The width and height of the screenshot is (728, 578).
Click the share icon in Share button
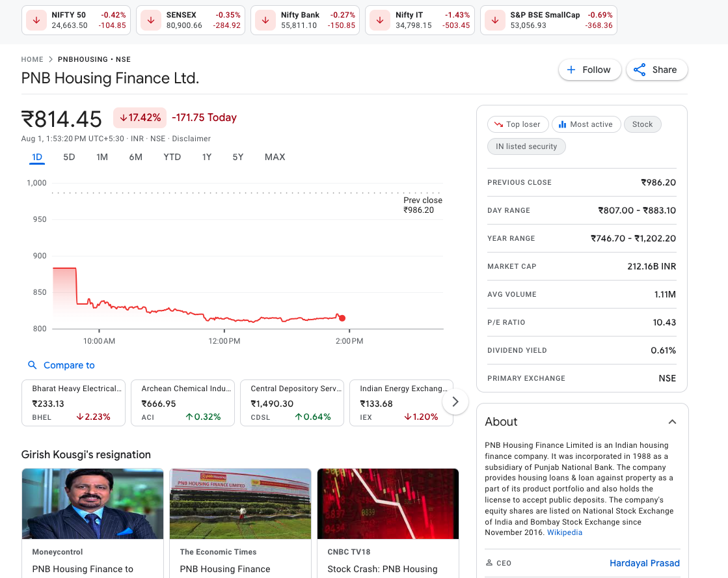coord(640,70)
